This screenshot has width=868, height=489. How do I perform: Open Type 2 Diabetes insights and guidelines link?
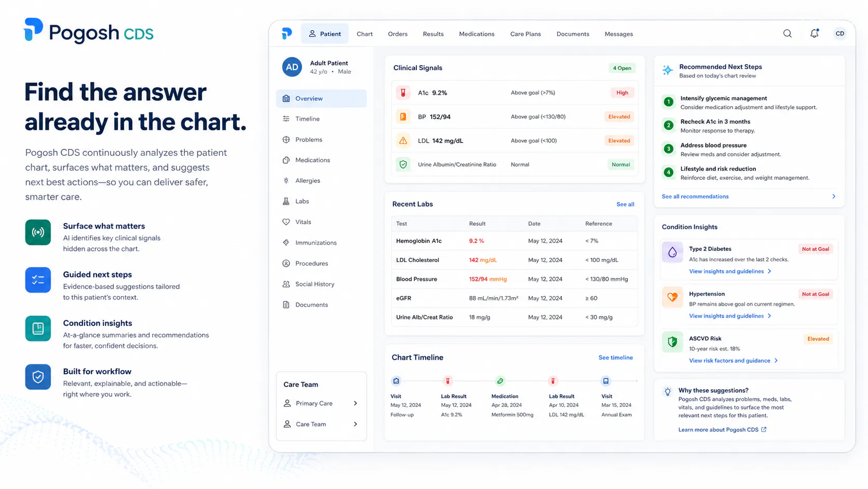(x=726, y=271)
